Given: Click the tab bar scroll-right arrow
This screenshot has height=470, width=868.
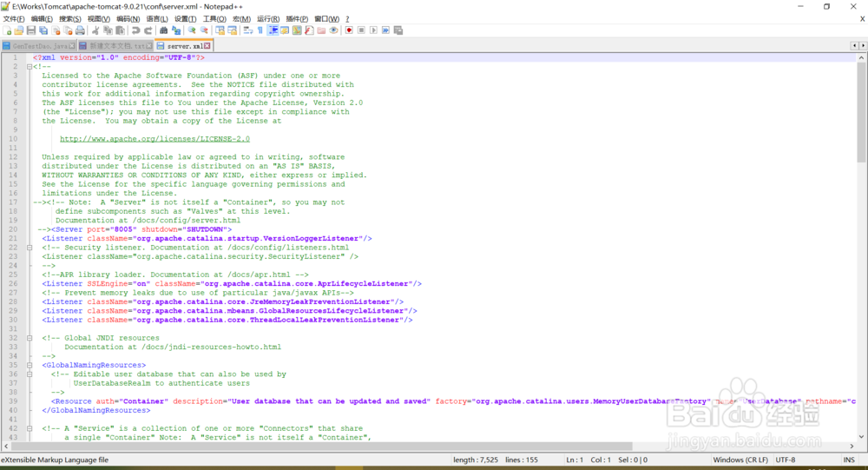Looking at the screenshot, I should [863, 45].
